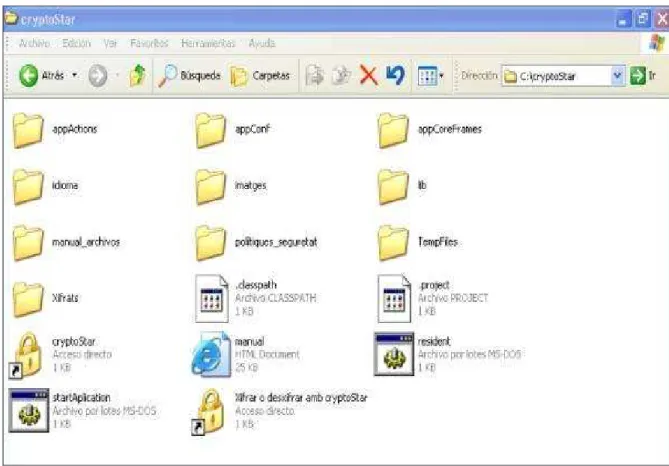This screenshot has width=669, height=466.
Task: Open the Búsqueda search tool
Action: (190, 76)
